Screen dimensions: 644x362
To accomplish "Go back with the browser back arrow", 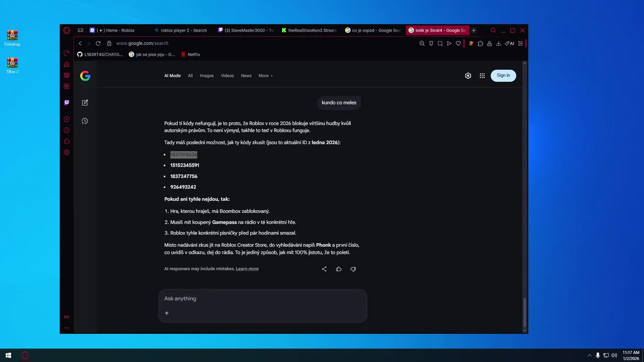I will pos(80,43).
